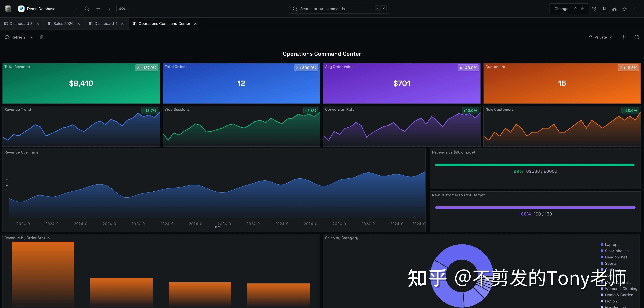
Task: Open the schema diagram icon
Action: [x=614, y=9]
